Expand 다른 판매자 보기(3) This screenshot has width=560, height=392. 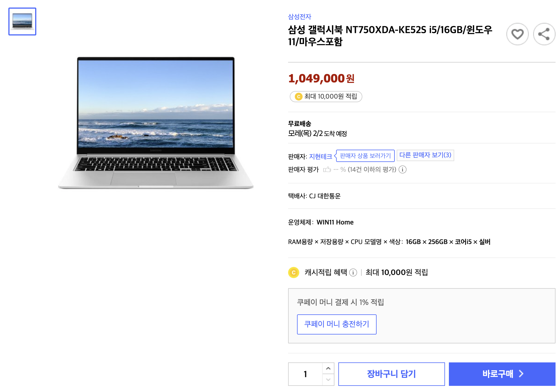click(425, 155)
